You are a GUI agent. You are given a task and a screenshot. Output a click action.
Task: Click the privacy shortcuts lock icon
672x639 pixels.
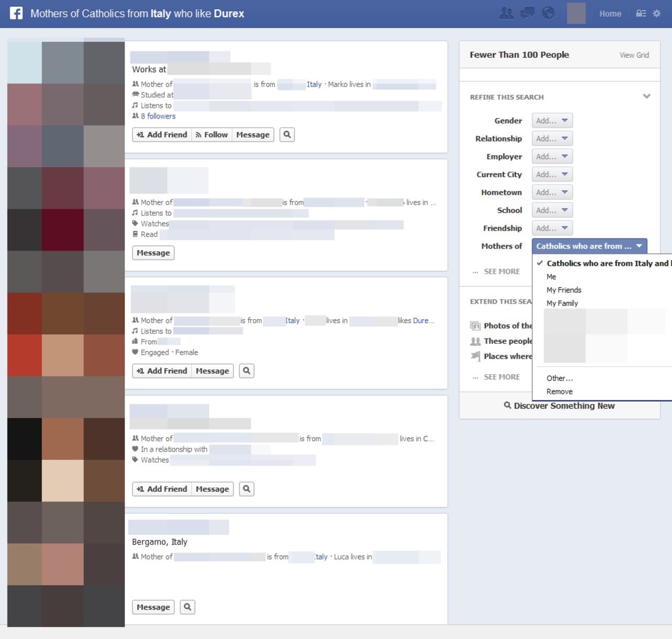tap(642, 13)
